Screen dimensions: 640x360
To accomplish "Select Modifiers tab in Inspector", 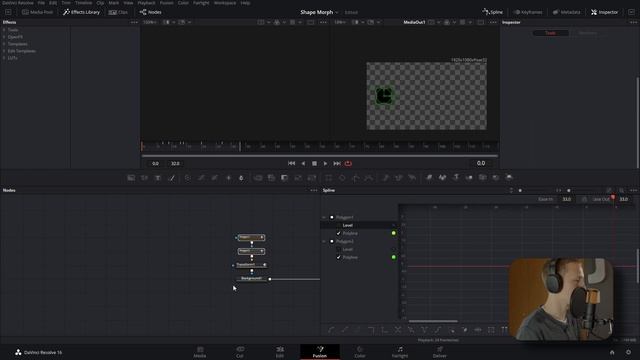I will [587, 33].
